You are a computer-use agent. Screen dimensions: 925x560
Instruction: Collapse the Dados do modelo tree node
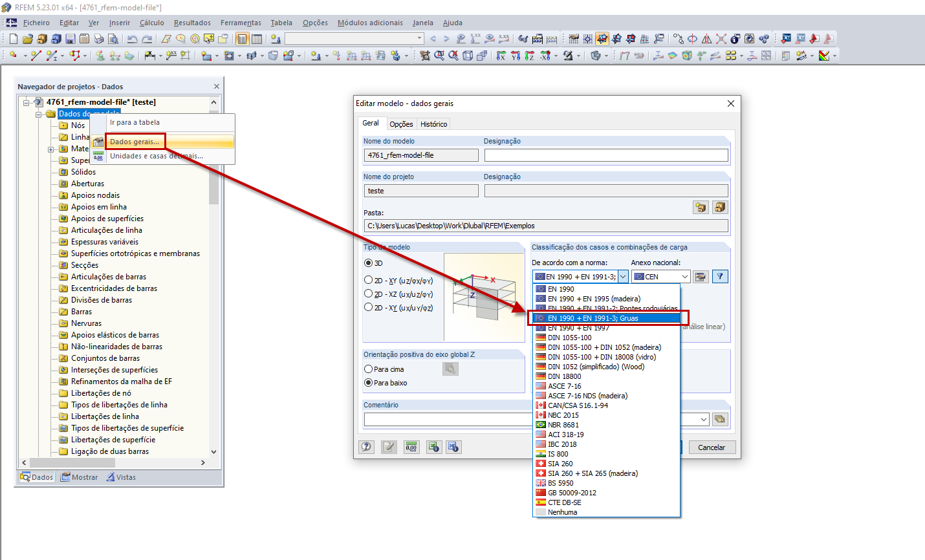click(38, 114)
